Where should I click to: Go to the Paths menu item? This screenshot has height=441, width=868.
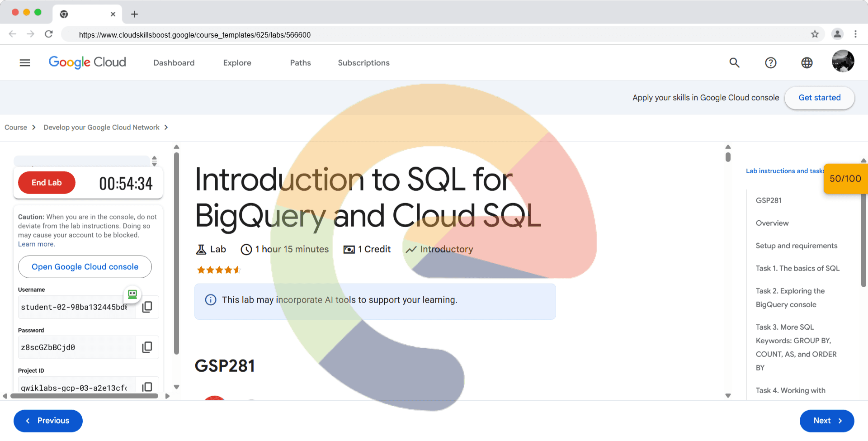pos(300,63)
